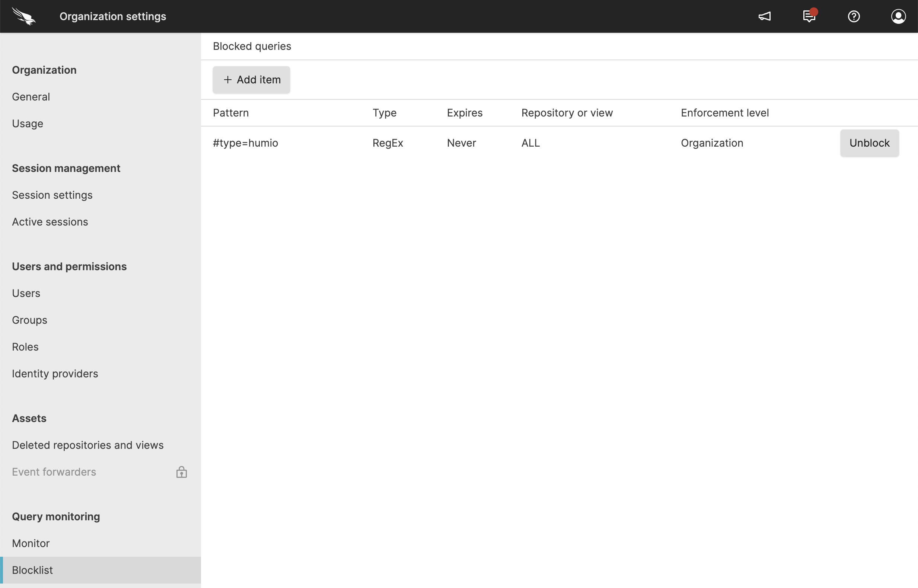
Task: Click Active sessions under Session management
Action: [x=50, y=221]
